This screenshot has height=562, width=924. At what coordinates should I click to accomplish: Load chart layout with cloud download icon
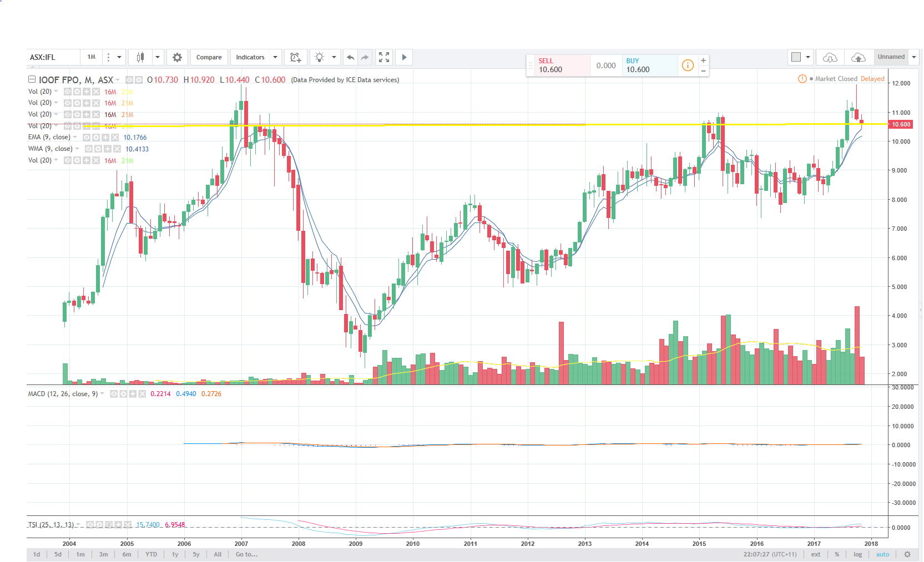(x=830, y=57)
